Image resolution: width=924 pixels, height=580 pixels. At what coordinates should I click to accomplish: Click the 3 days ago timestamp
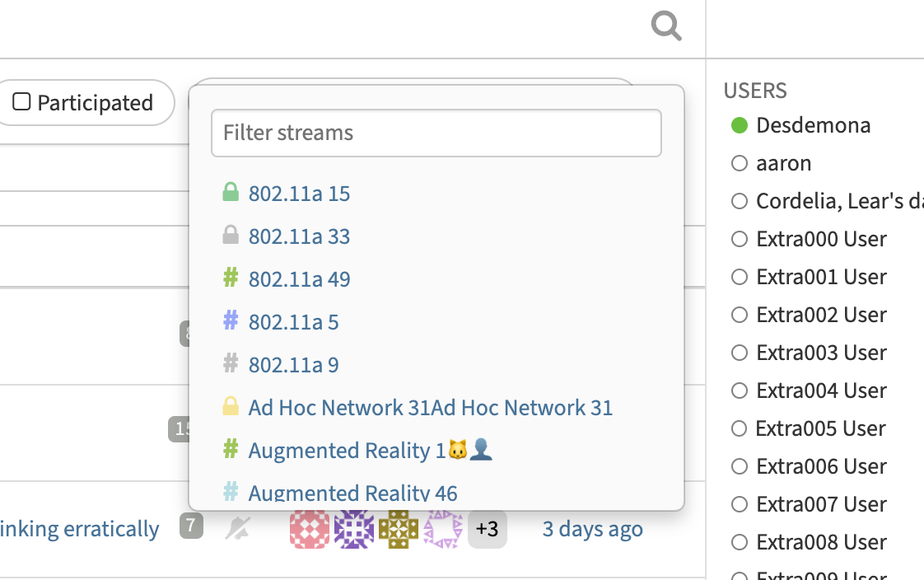coord(592,528)
